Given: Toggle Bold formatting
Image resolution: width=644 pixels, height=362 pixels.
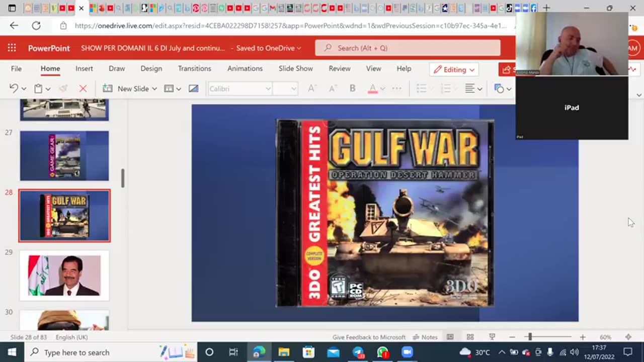Looking at the screenshot, I should tap(352, 88).
